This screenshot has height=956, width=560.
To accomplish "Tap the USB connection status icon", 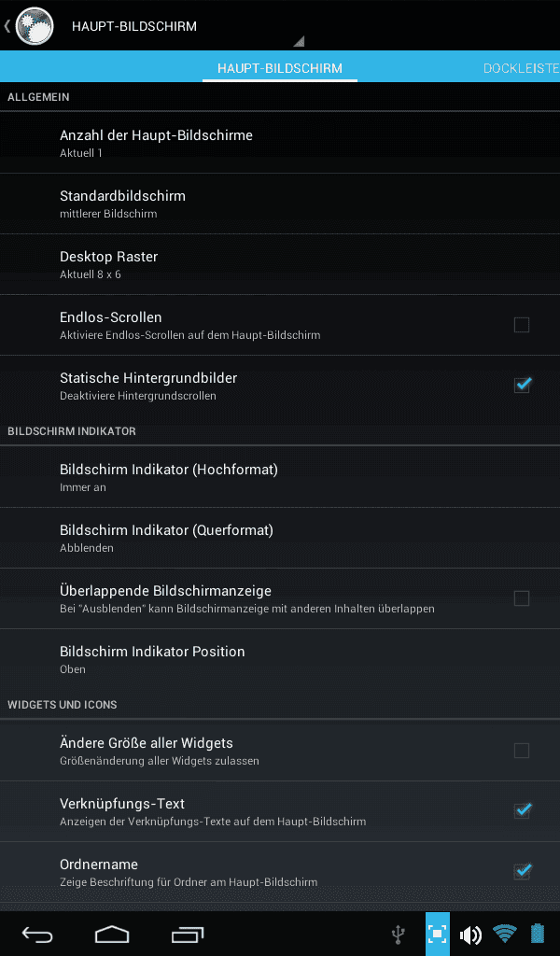I will point(399,934).
